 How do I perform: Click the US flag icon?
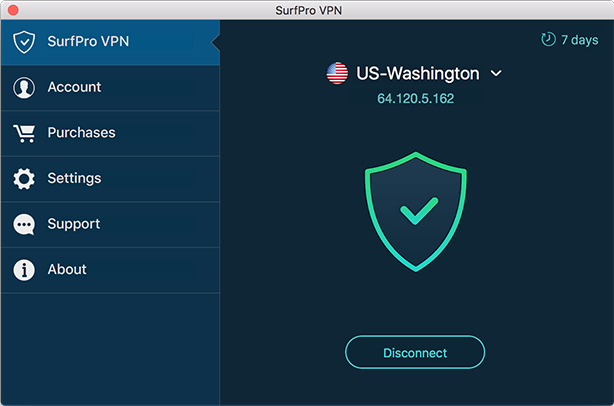pos(337,73)
